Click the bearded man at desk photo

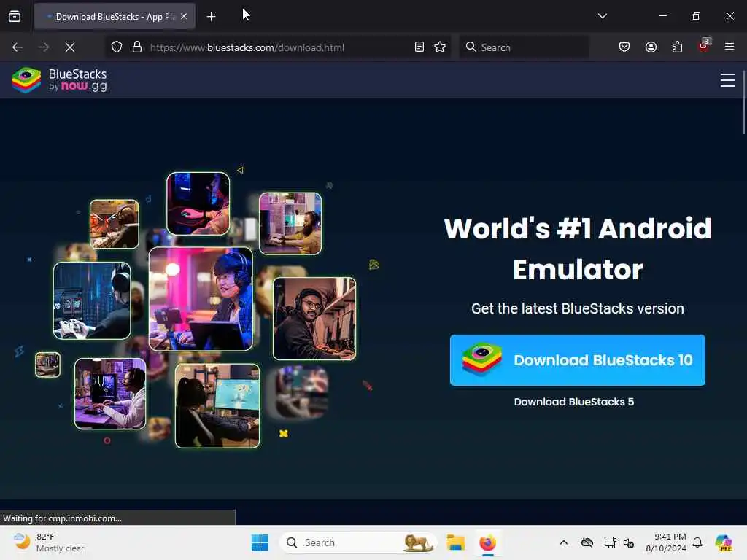pyautogui.click(x=290, y=223)
